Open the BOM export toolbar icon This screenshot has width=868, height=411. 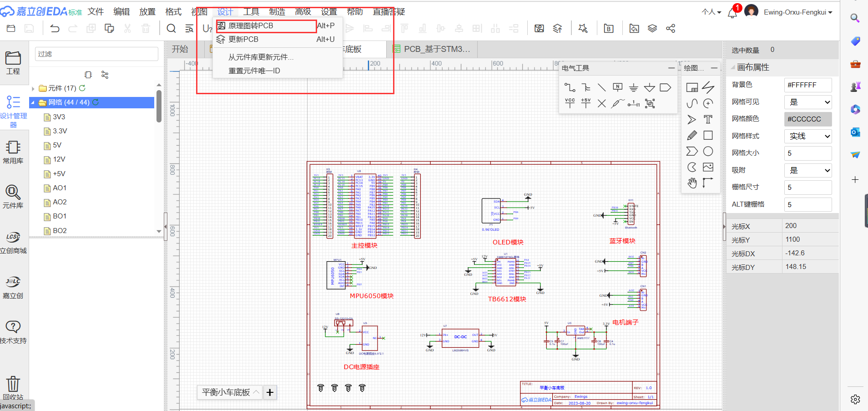pos(609,28)
